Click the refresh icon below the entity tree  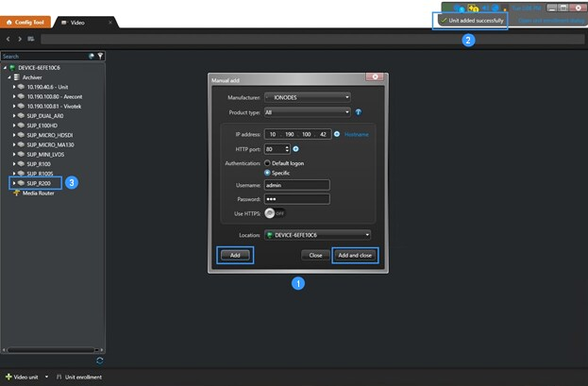100,361
